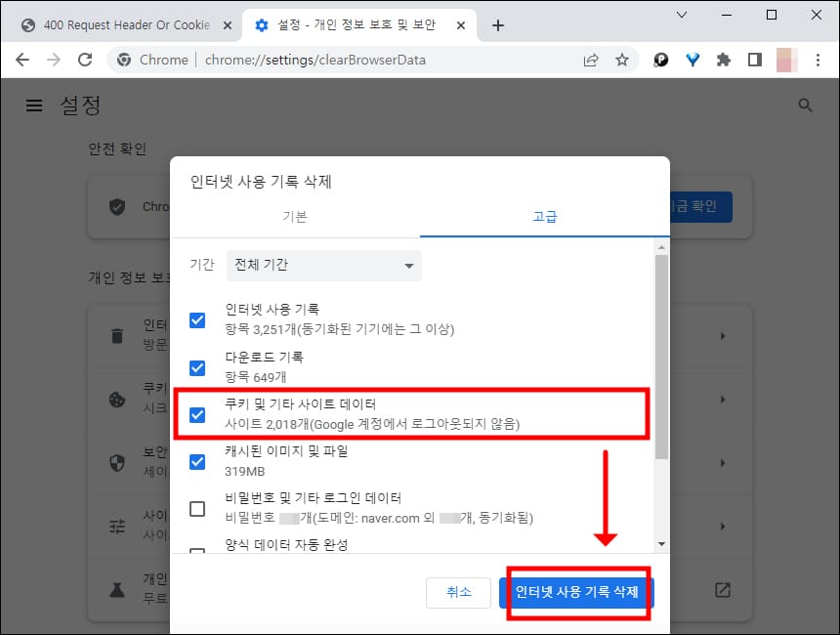Screen dimensions: 840x635
Task: Click the Chrome profile avatar icon
Action: (x=786, y=60)
